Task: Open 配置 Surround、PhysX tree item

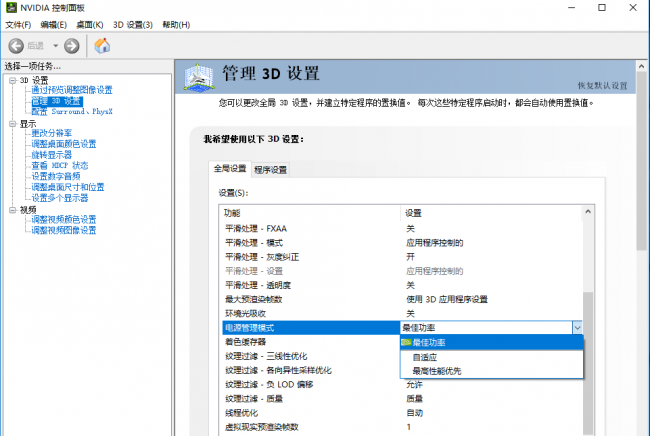Action: click(x=72, y=111)
